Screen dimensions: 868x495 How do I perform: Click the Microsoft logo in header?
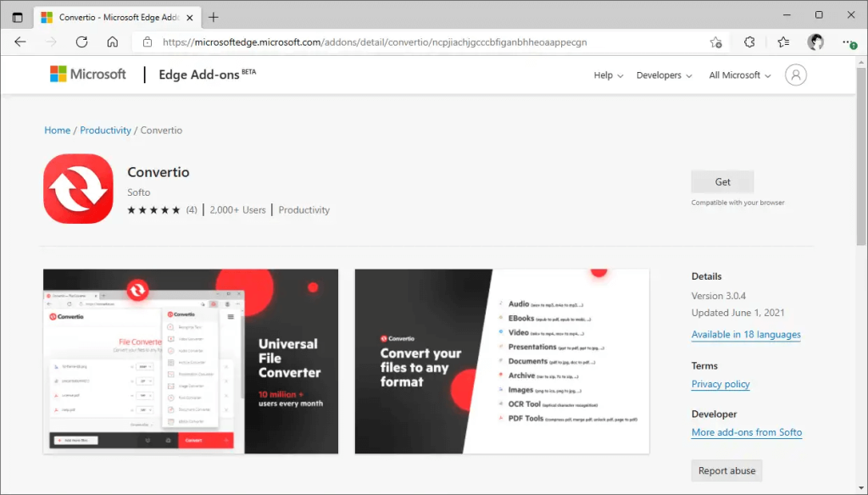click(x=88, y=75)
